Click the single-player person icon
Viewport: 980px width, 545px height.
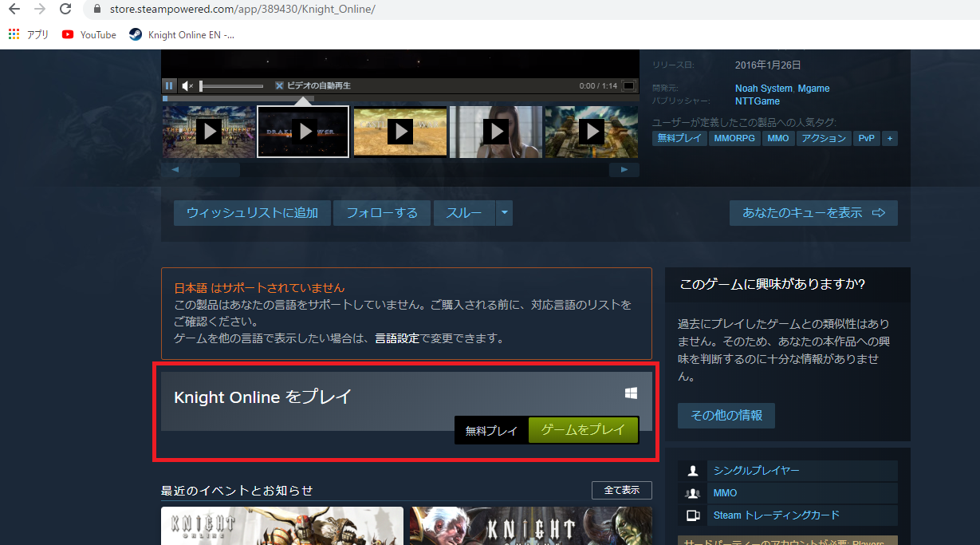(x=693, y=471)
